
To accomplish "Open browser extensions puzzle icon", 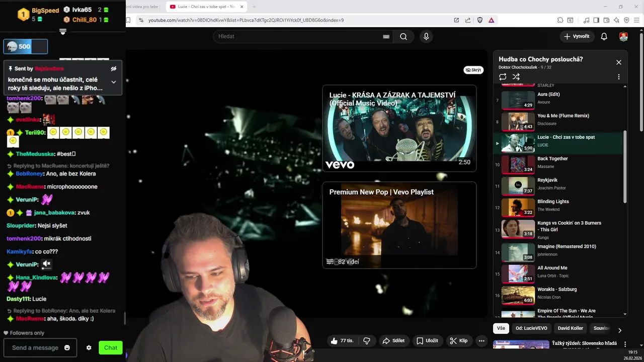I will click(x=560, y=20).
